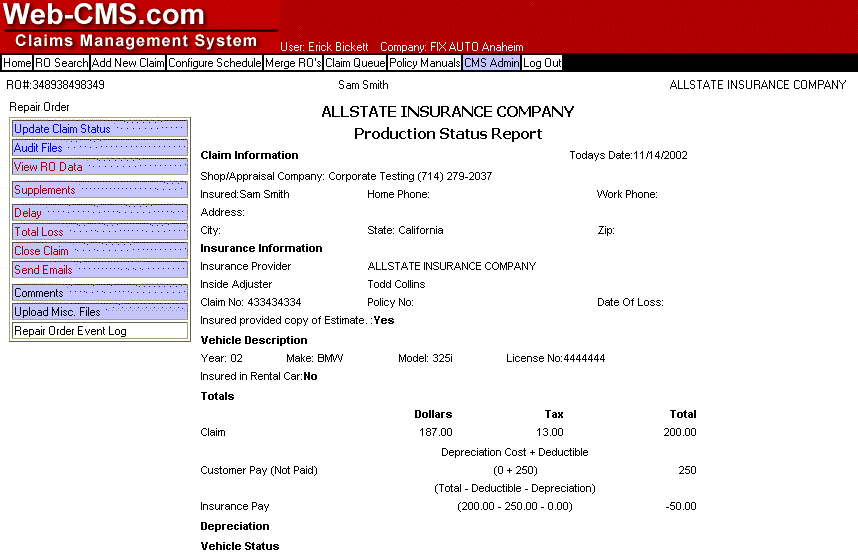Screen dimensions: 858x555
Task: Select Add New Claim in navigation bar
Action: coord(128,63)
